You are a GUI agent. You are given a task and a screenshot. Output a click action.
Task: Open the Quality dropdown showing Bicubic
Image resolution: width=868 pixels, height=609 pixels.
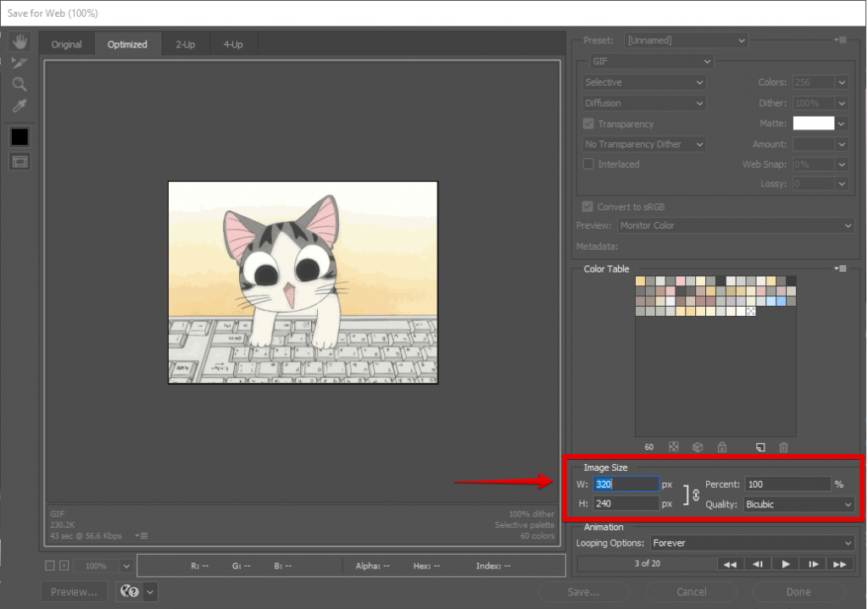798,504
